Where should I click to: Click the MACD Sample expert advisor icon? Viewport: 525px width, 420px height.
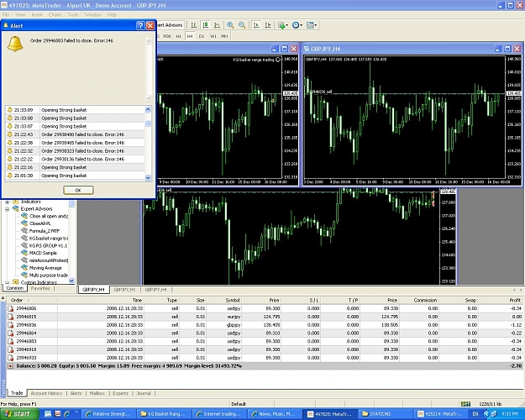(24, 253)
